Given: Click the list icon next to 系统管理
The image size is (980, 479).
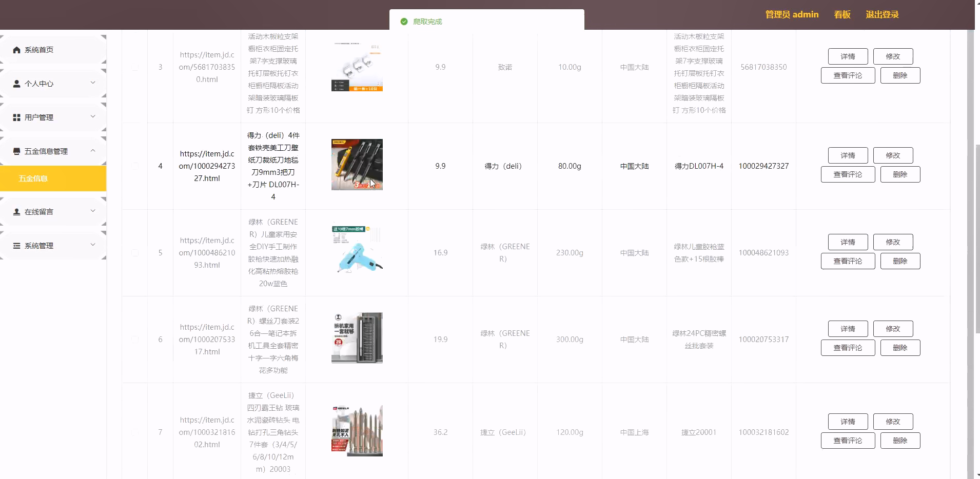Looking at the screenshot, I should coord(16,245).
